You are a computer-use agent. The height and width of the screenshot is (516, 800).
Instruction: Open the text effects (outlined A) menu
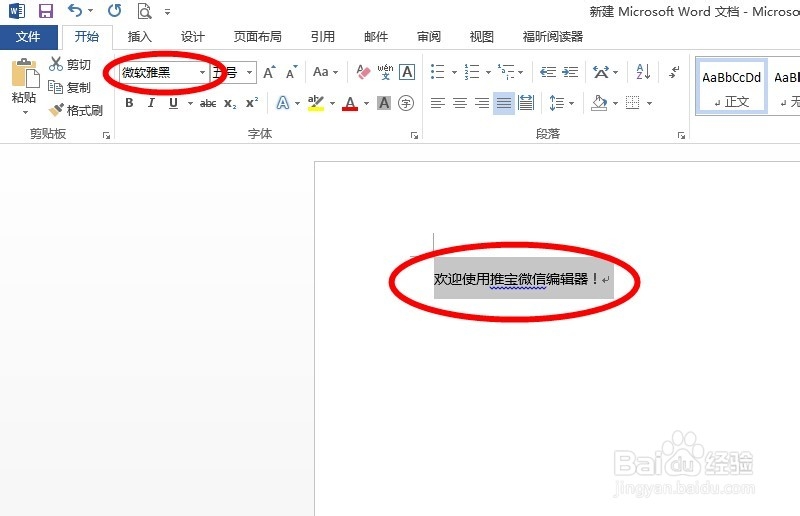(x=282, y=104)
